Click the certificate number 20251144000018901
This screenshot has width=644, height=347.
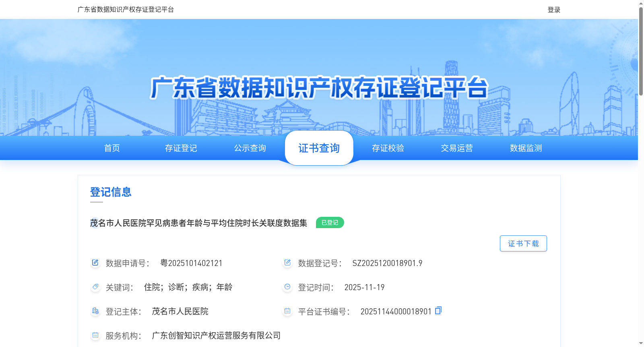(396, 312)
